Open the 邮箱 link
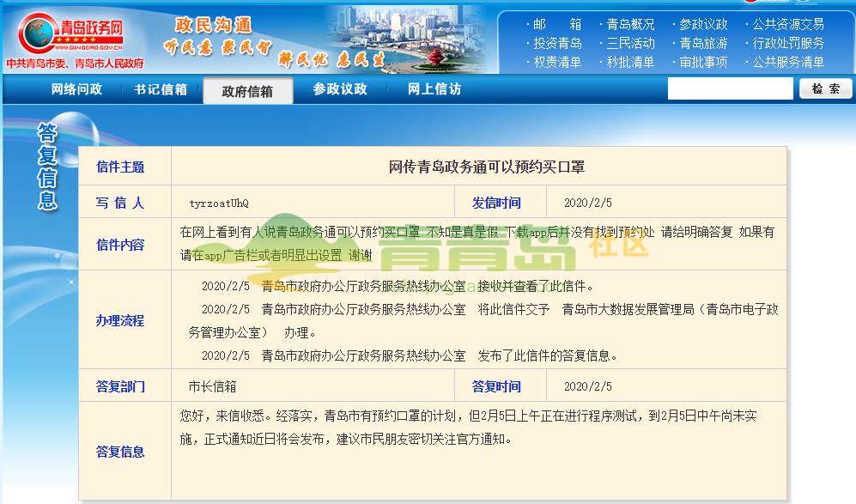 [557, 24]
